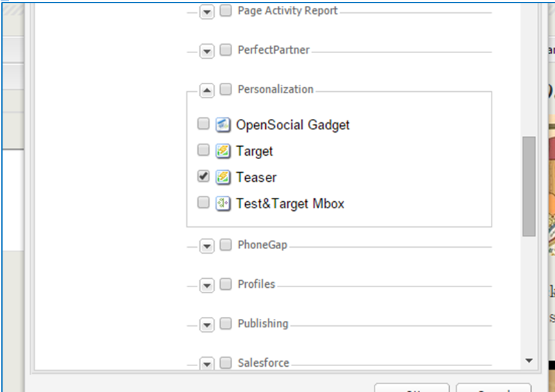Screen dimensions: 555x392
Task: Select the PhoneGap group checkbox
Action: point(225,245)
